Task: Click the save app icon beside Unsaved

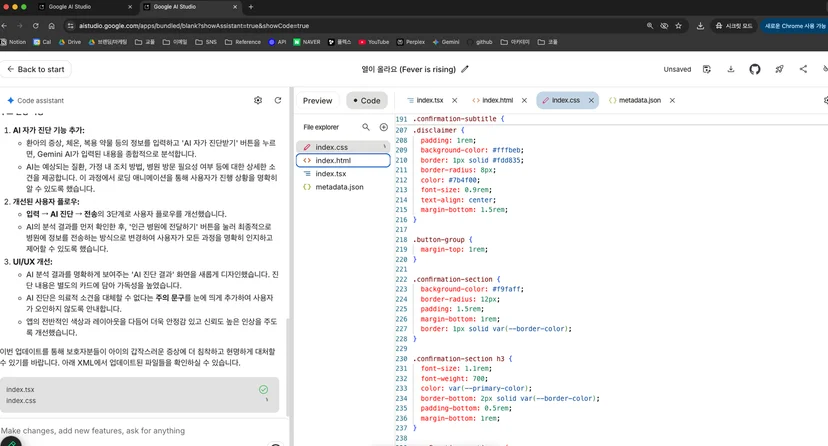Action: [x=707, y=69]
